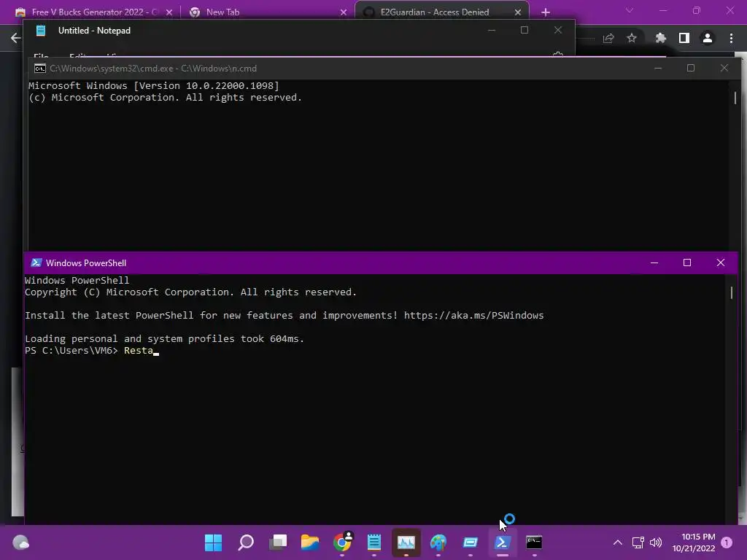The width and height of the screenshot is (747, 560).
Task: Show hidden system tray icons
Action: [x=617, y=542]
